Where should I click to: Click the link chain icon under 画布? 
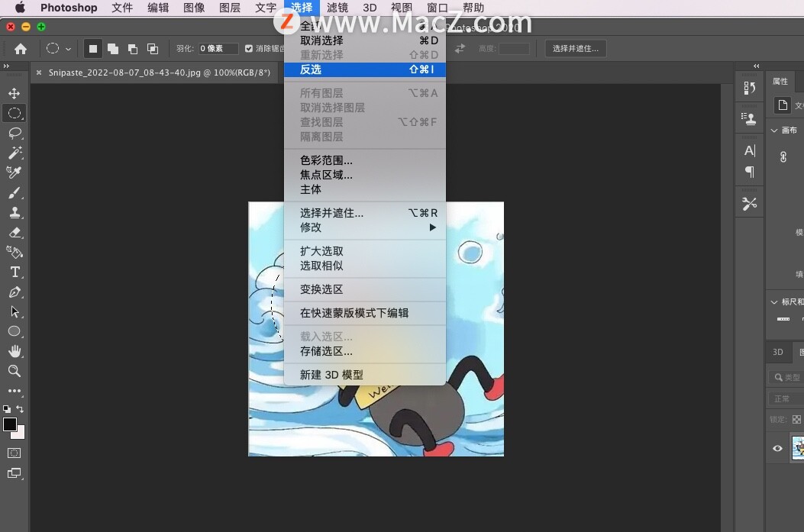pyautogui.click(x=783, y=156)
